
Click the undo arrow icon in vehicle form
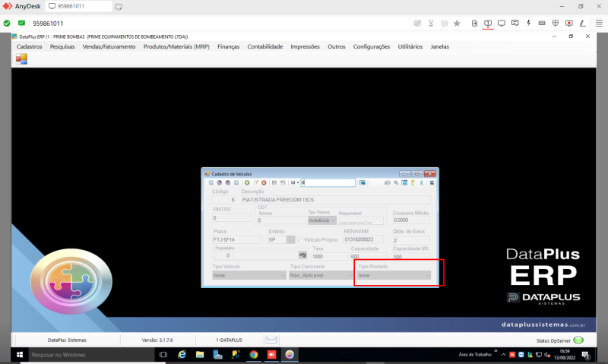[x=283, y=182]
